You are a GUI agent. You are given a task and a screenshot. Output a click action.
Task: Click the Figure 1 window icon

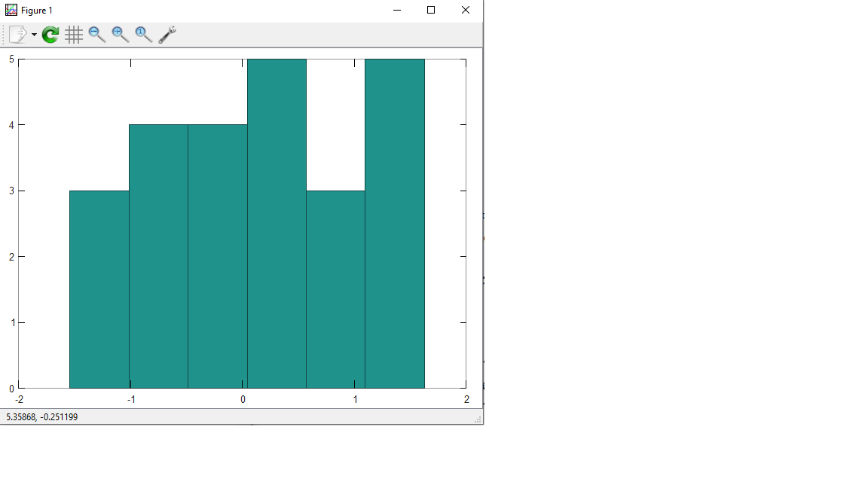11,11
